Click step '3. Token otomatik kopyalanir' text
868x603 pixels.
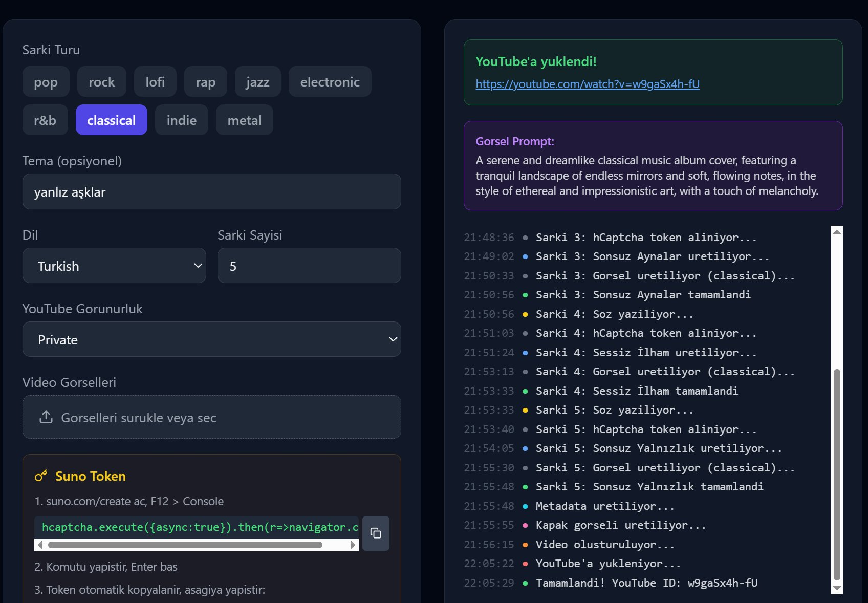150,590
